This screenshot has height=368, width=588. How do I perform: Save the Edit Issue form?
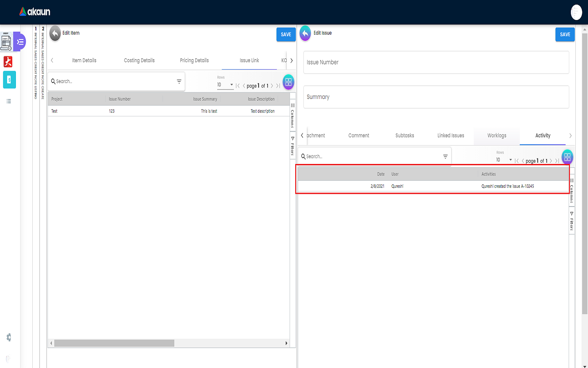565,35
